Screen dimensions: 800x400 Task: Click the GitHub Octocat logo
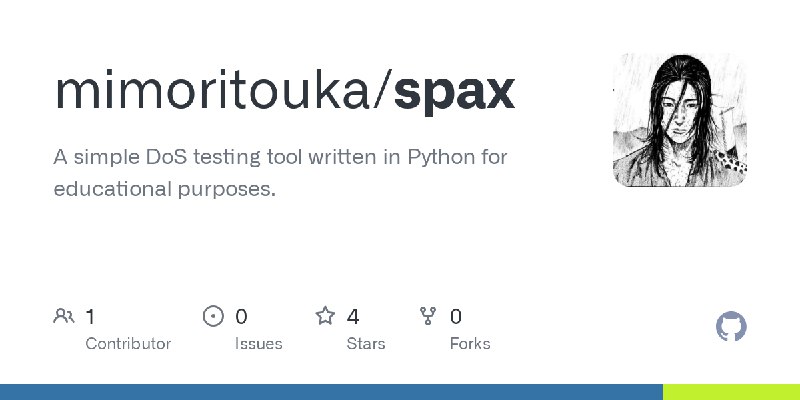pyautogui.click(x=731, y=327)
